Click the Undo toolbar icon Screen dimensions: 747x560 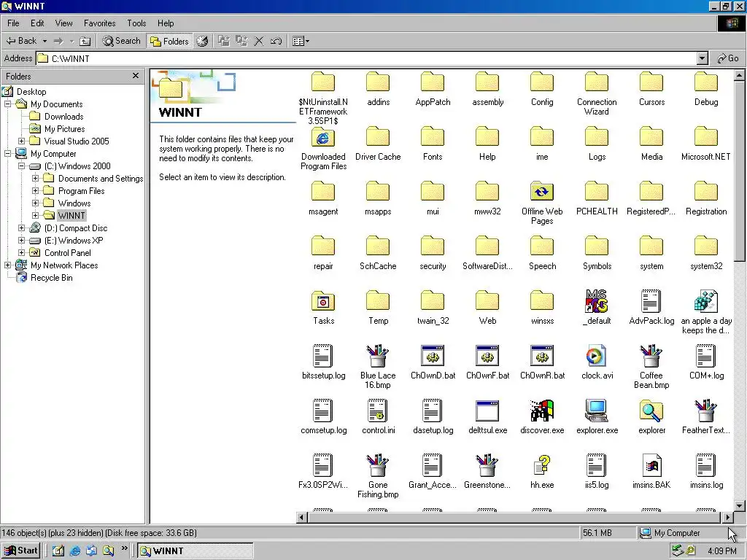(x=276, y=41)
